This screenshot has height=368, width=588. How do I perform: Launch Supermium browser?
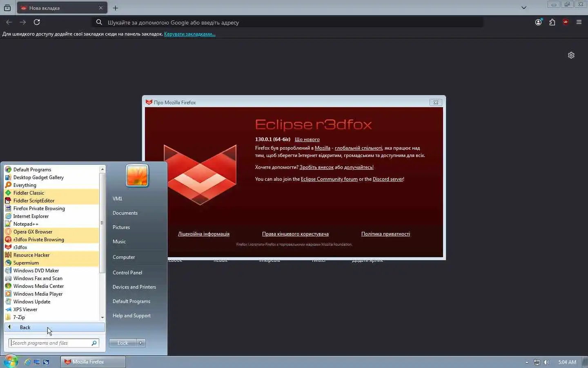pyautogui.click(x=51, y=263)
